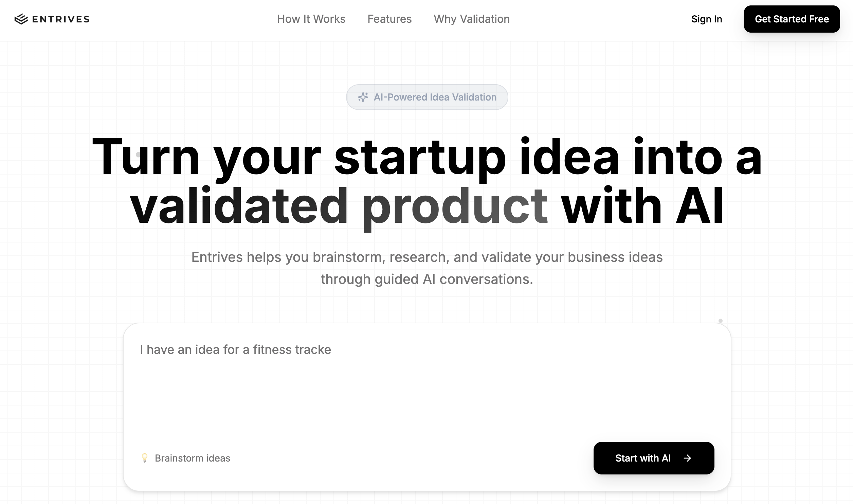This screenshot has width=853, height=504.
Task: Focus the empty area of the idea text box
Action: 426,397
